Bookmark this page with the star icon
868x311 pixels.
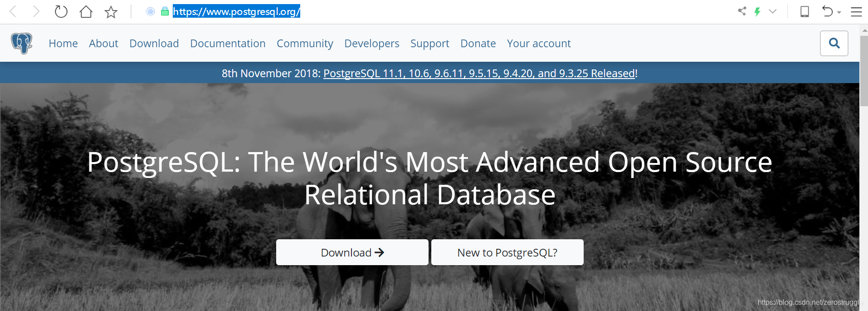(x=111, y=12)
